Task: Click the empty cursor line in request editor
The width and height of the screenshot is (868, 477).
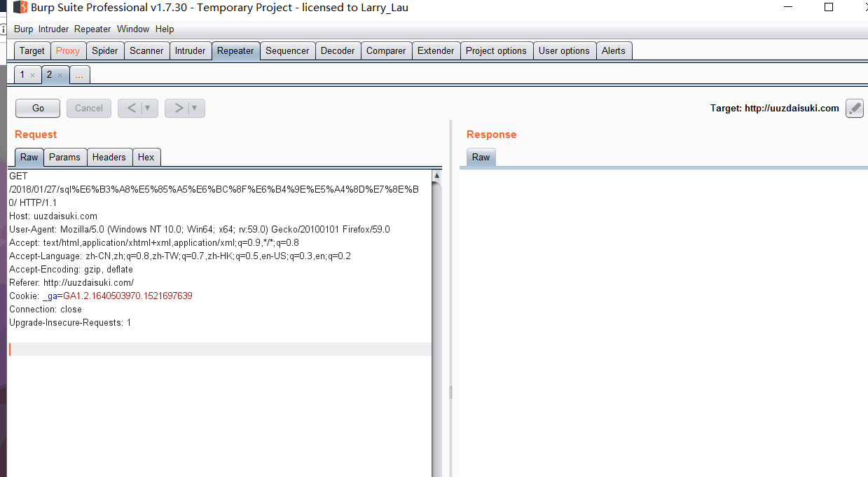Action: pos(220,349)
